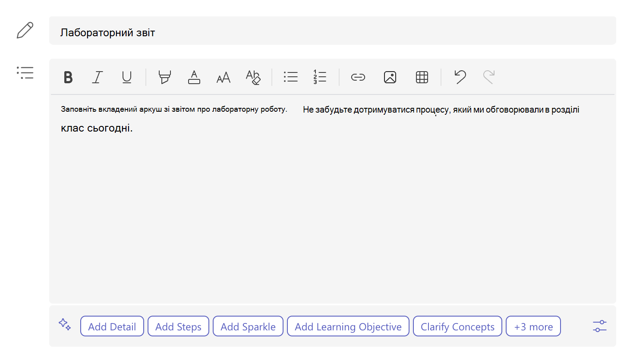Clear text formatting with the eraser icon
Viewport: 630px width, 364px height.
point(253,77)
